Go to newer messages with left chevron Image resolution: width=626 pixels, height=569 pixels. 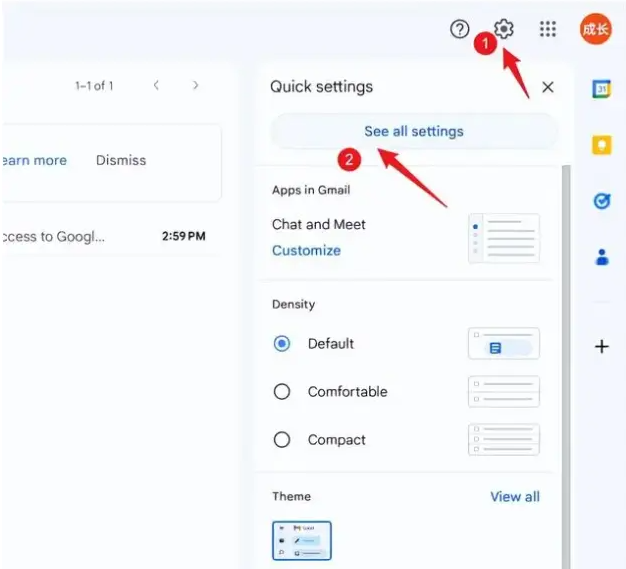(156, 85)
